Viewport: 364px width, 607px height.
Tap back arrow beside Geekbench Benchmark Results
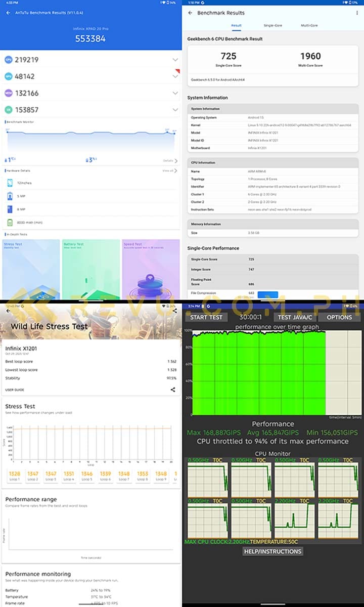pos(190,13)
